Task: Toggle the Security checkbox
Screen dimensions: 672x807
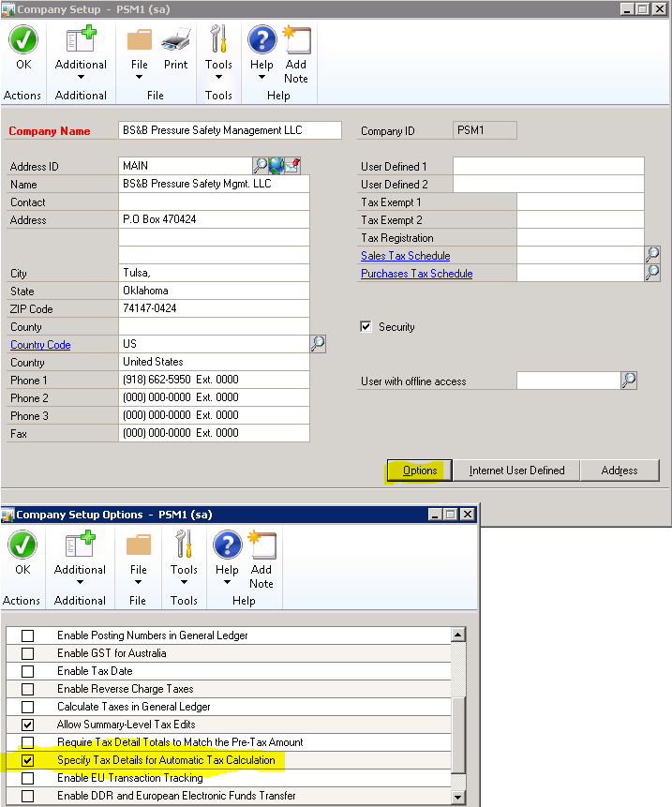Action: coord(366,327)
